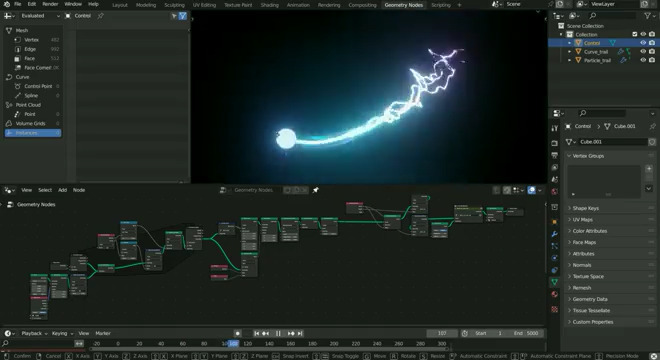Toggle auto keying record button

(x=238, y=333)
